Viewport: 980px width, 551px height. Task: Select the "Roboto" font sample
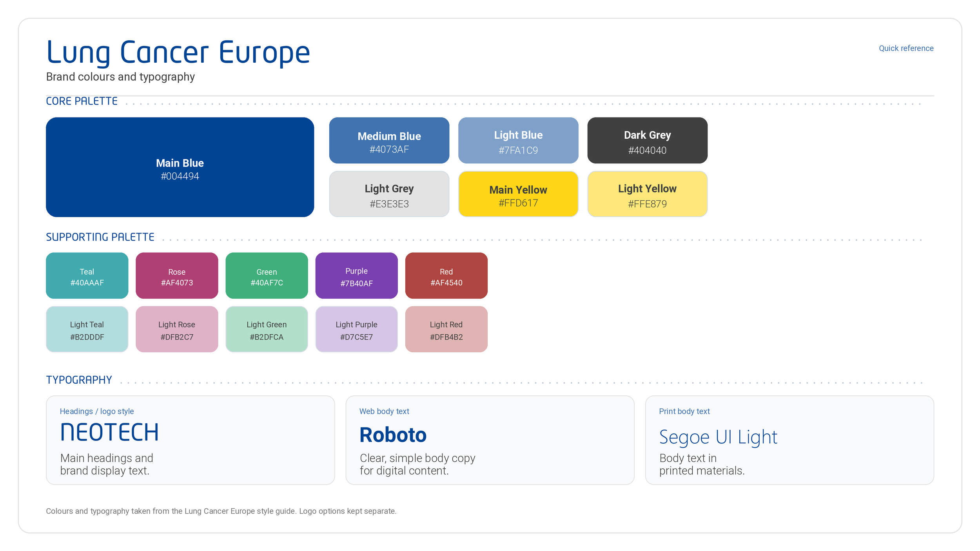(393, 435)
